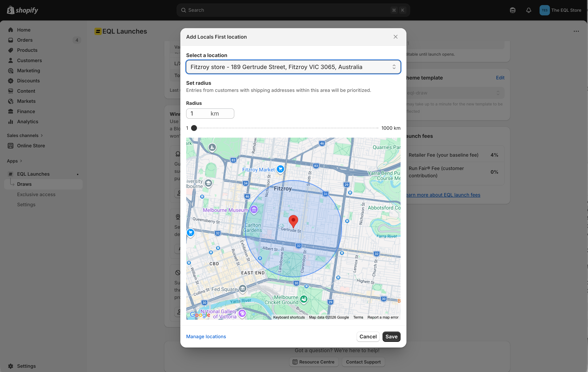Open map Keyboard shortcuts

[x=289, y=317]
